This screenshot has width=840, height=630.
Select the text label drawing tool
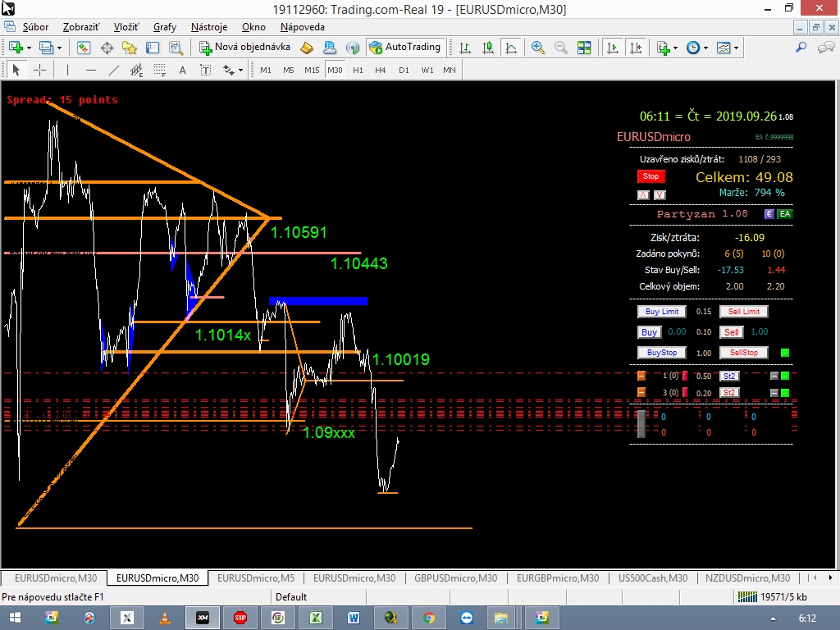click(x=182, y=70)
